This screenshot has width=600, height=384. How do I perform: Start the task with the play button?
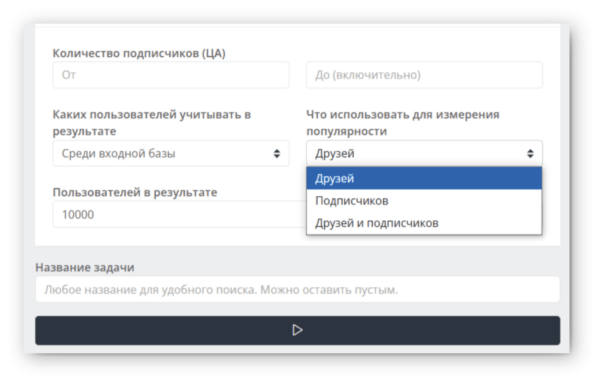click(x=298, y=330)
